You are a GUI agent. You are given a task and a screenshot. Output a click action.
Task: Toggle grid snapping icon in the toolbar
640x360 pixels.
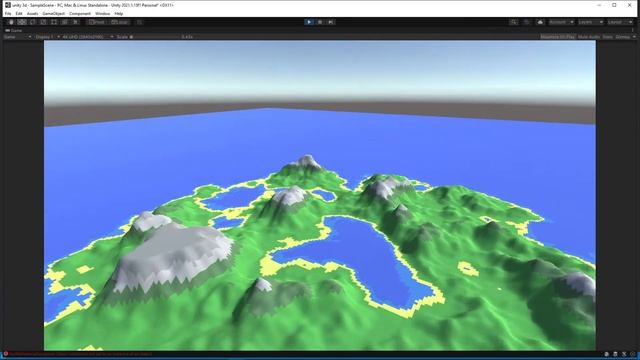(x=139, y=22)
